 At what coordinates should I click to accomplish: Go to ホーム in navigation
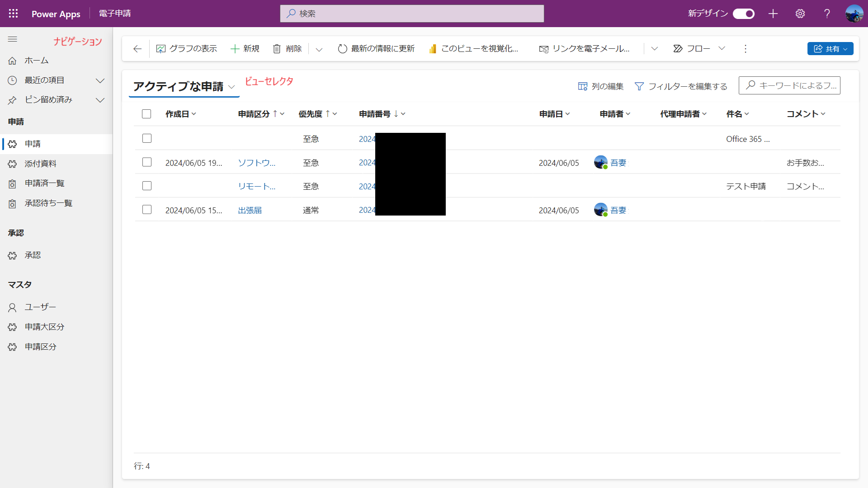[56, 61]
